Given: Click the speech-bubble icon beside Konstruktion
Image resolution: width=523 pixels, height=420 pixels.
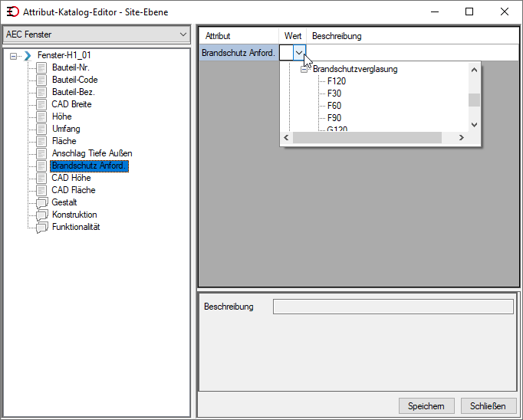Looking at the screenshot, I should pyautogui.click(x=41, y=215).
